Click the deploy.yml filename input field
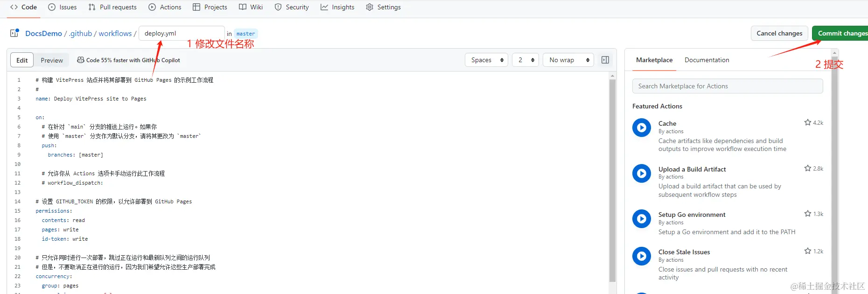The image size is (868, 294). tap(182, 33)
